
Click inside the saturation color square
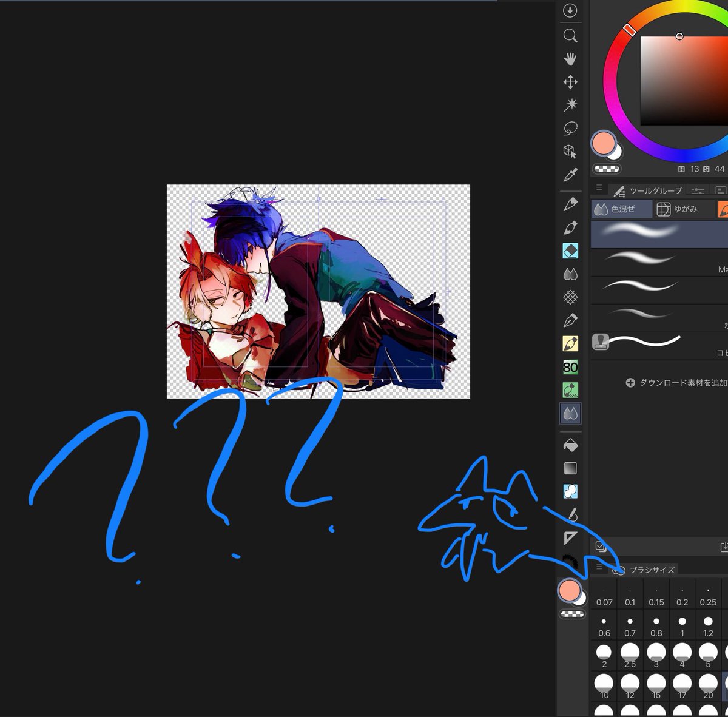pyautogui.click(x=684, y=81)
